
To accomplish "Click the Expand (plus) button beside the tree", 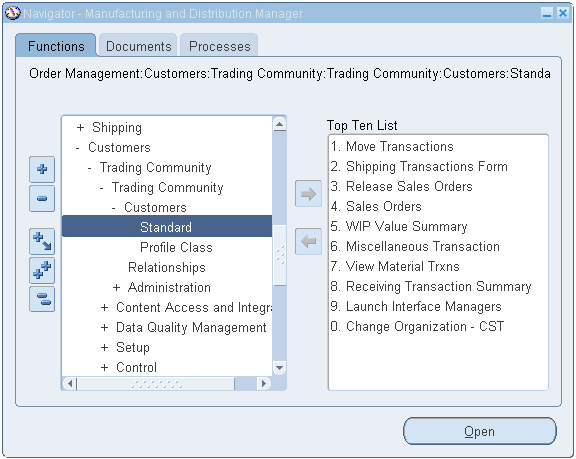I will (x=42, y=169).
